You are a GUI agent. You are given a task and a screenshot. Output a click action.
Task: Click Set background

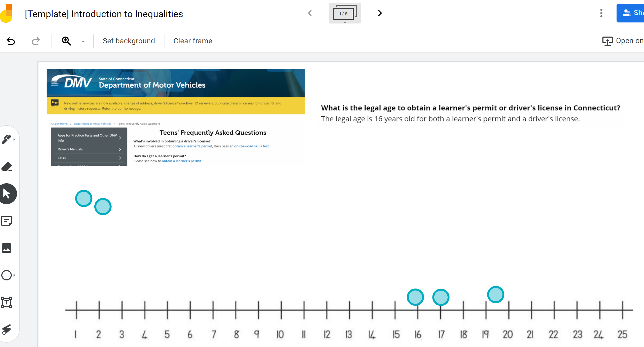coord(129,41)
